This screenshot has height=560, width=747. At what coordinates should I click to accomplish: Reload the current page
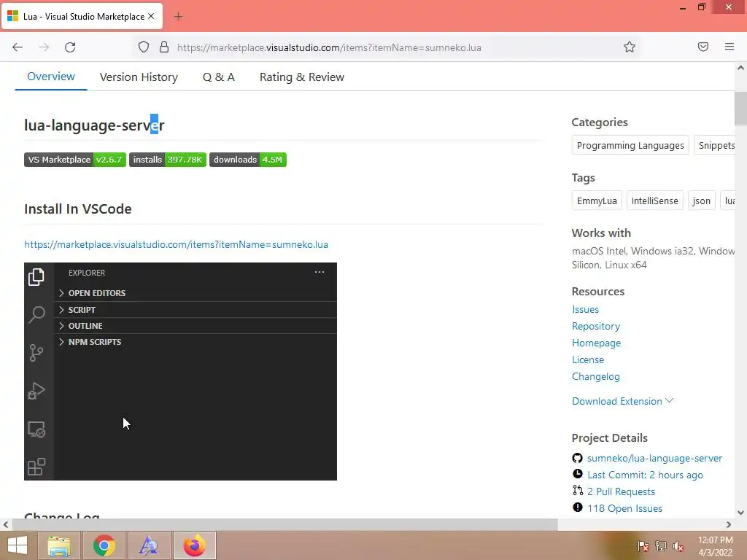[x=70, y=47]
